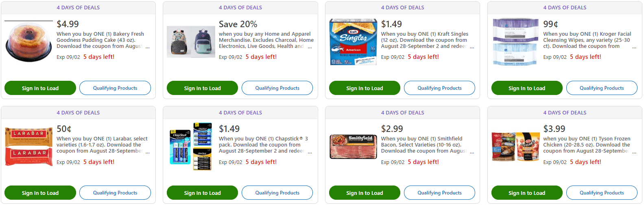Image resolution: width=644 pixels, height=205 pixels.
Task: Click the Larabar product image
Action: click(28, 147)
